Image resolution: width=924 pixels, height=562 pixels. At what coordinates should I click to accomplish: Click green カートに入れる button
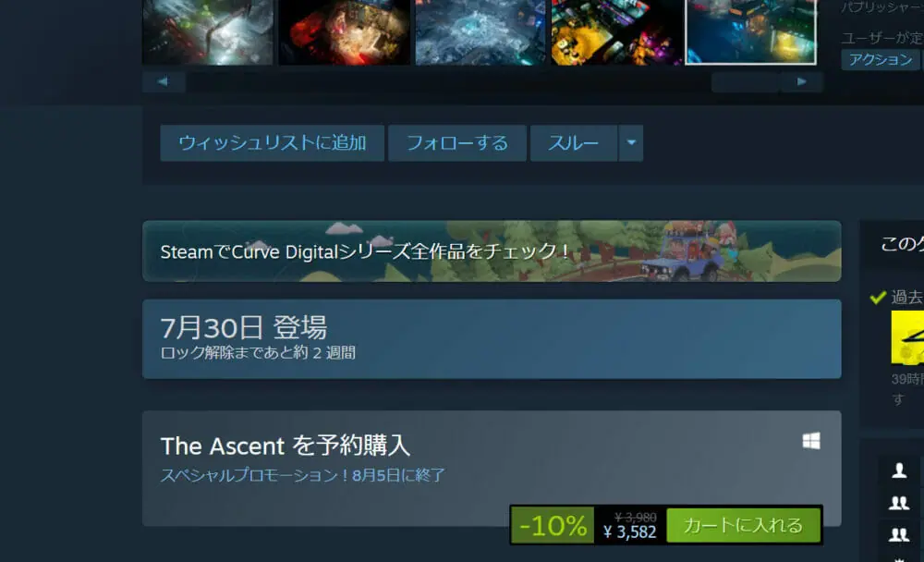point(743,525)
